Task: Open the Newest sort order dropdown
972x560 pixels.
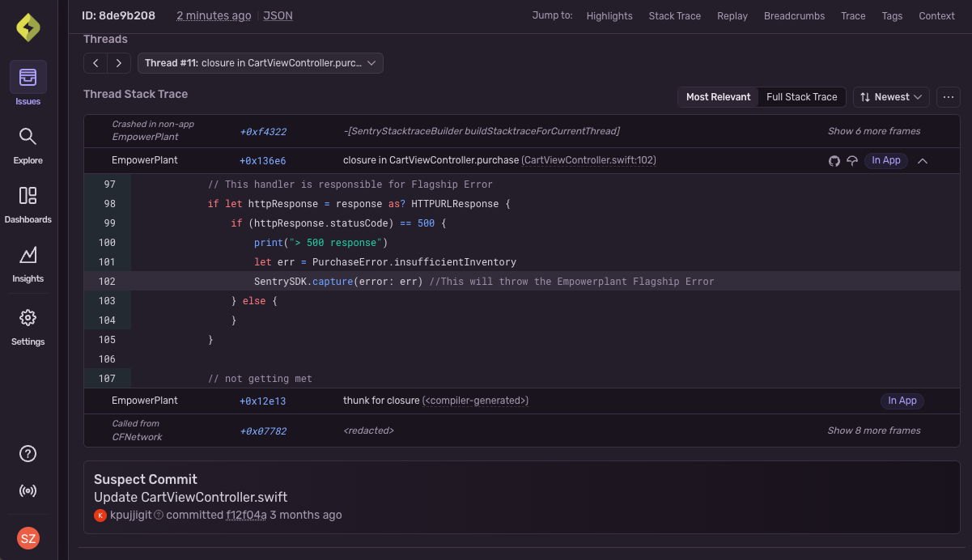Action: pyautogui.click(x=891, y=96)
